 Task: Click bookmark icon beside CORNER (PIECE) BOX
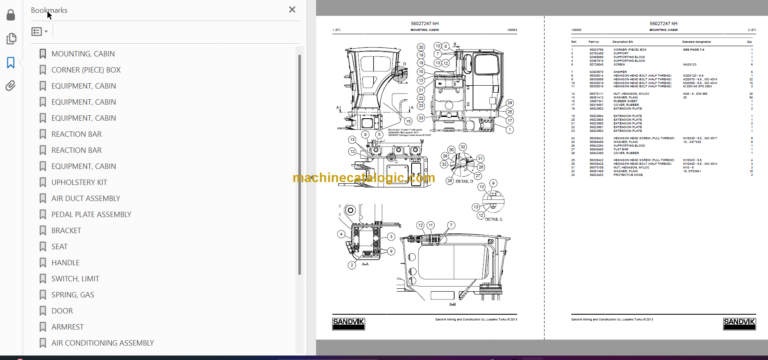coord(43,70)
